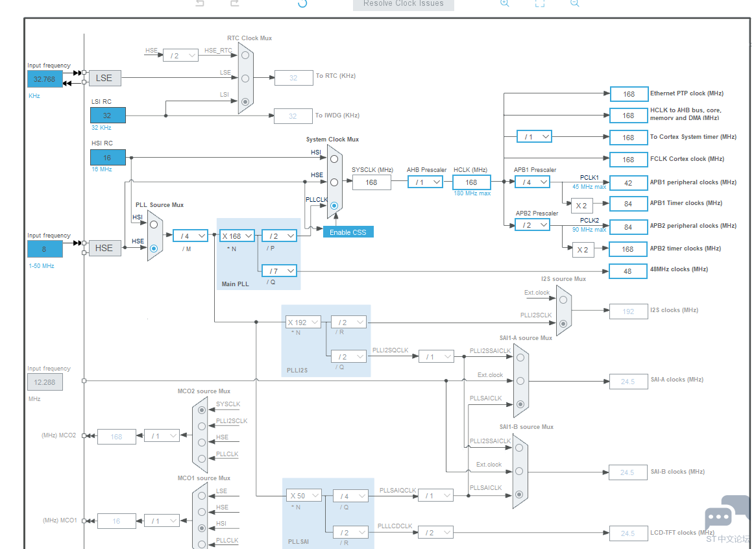Image resolution: width=756 pixels, height=549 pixels.
Task: Click the APB1 peripheral clocks value 42
Action: point(629,183)
